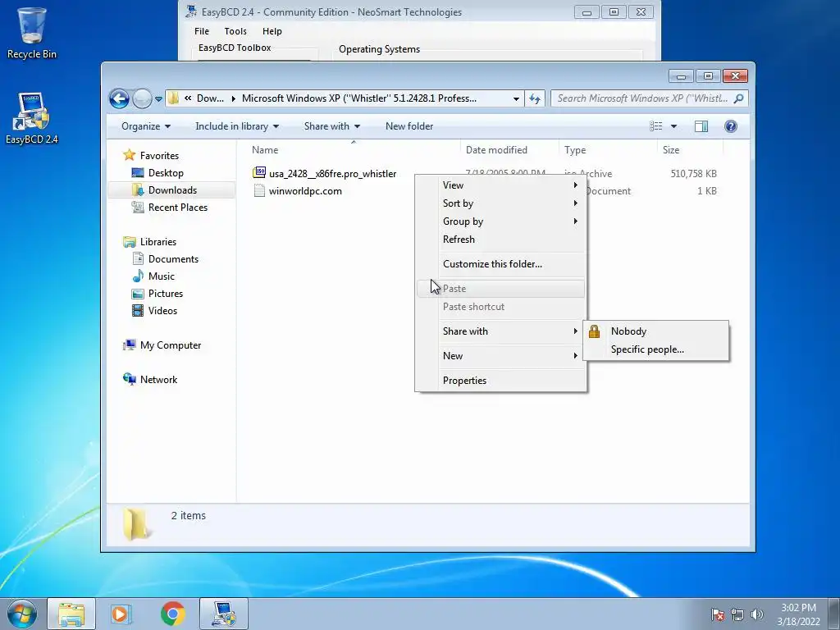Open the Share with toolbar dropdown
Image resolution: width=840 pixels, height=630 pixels.
pyautogui.click(x=332, y=126)
